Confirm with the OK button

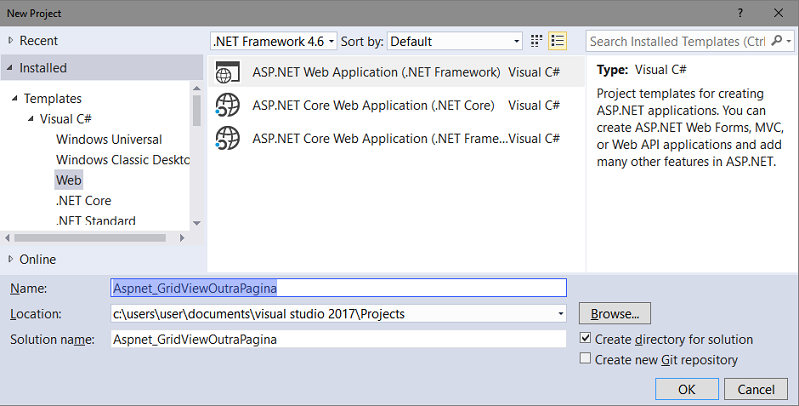click(x=686, y=389)
